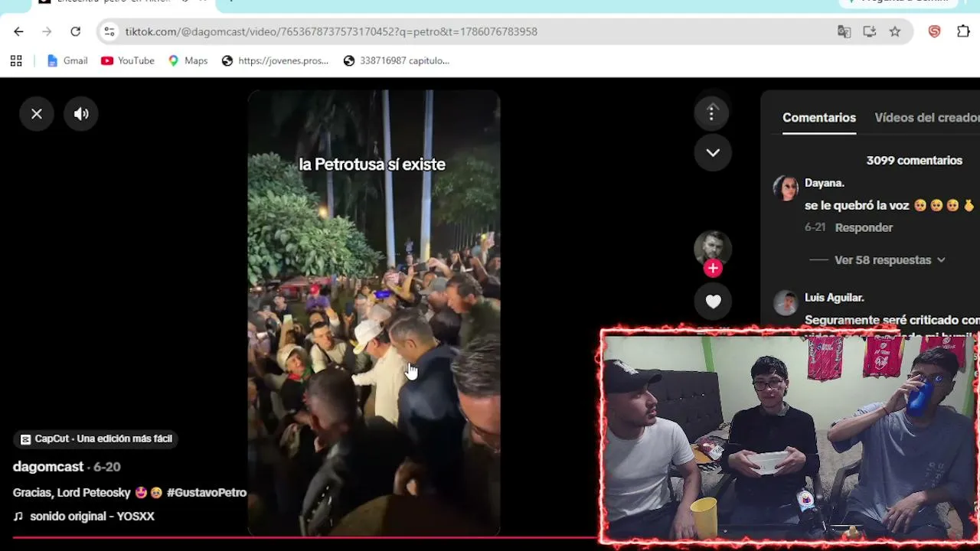Go back to the previous page
The height and width of the screenshot is (551, 980).
pos(18,31)
